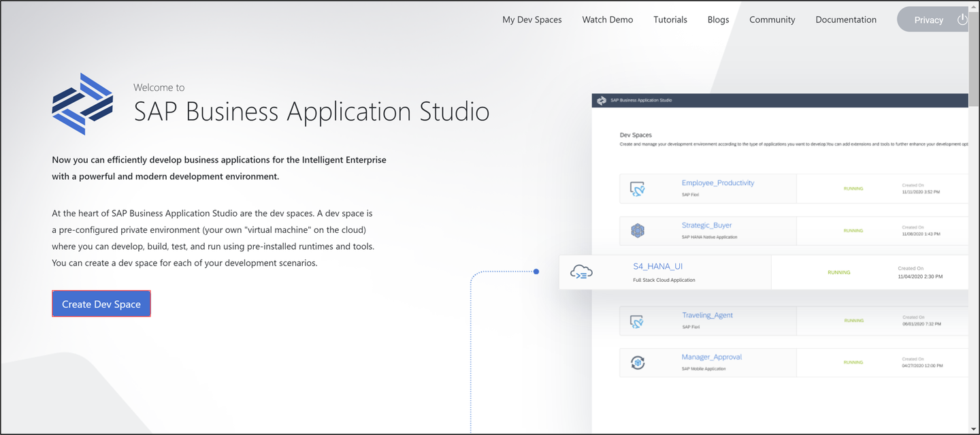980x435 pixels.
Task: Click the SAP Business Application Studio logo
Action: tap(82, 103)
